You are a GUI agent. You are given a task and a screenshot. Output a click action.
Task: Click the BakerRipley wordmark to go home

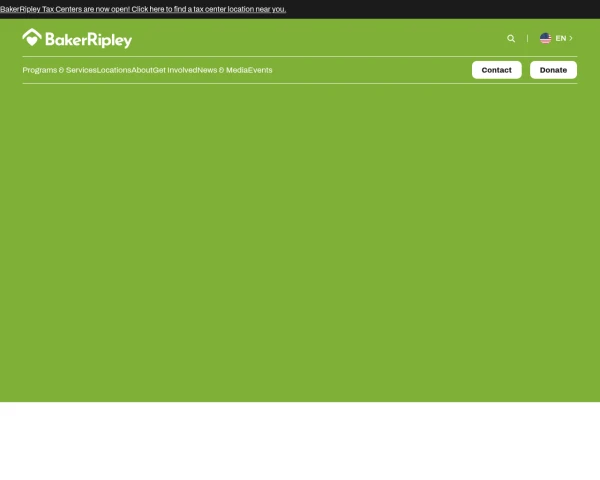click(89, 40)
